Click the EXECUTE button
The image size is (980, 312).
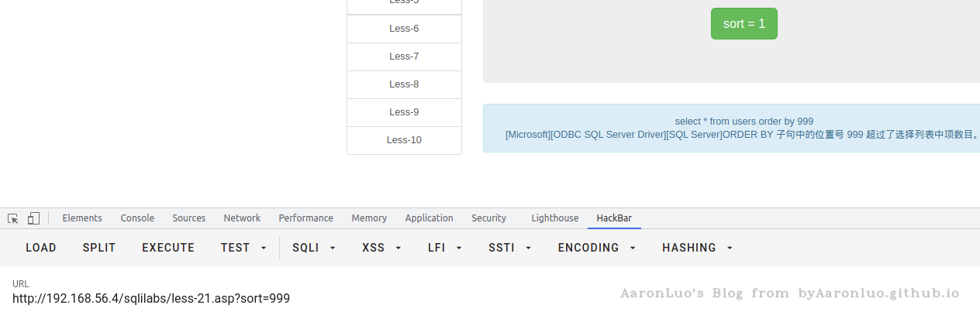pos(168,248)
